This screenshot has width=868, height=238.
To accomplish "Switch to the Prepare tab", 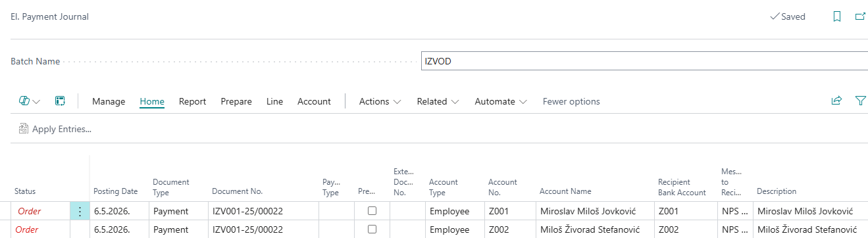I will pyautogui.click(x=236, y=101).
